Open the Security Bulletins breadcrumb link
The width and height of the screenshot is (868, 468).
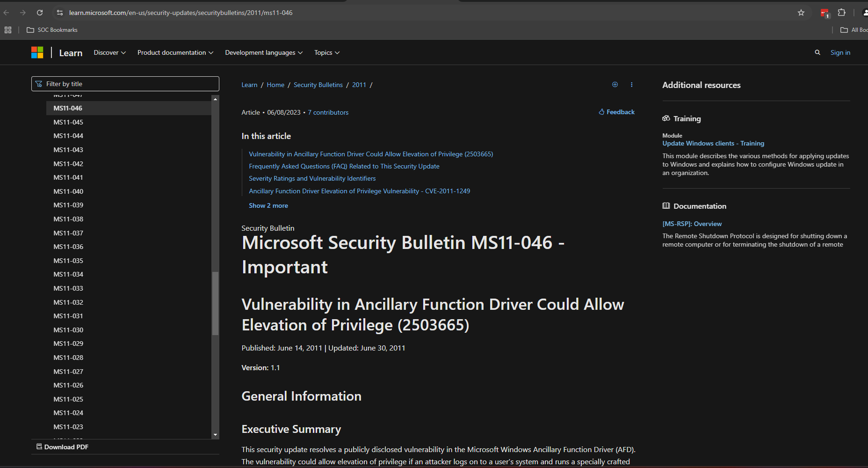(318, 85)
